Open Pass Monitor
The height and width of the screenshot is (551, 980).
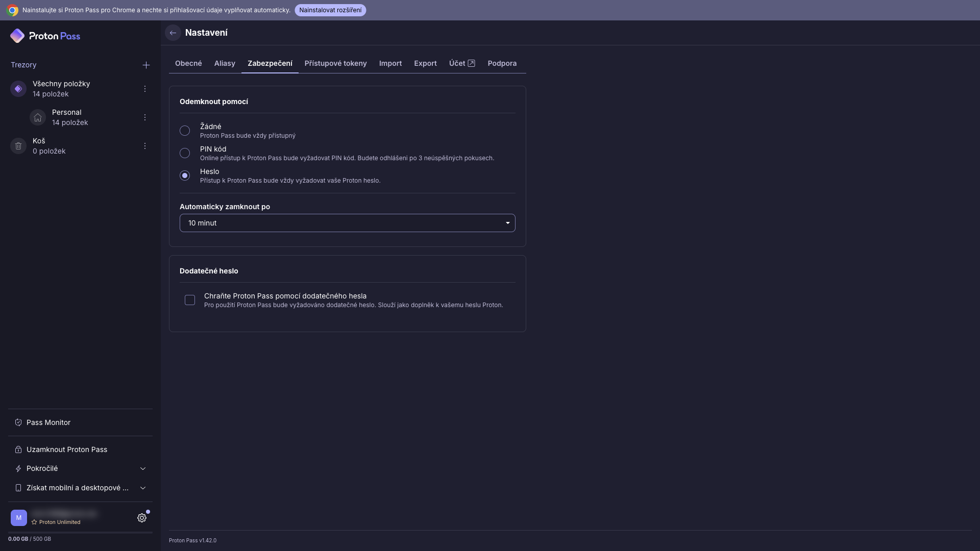tap(80, 422)
